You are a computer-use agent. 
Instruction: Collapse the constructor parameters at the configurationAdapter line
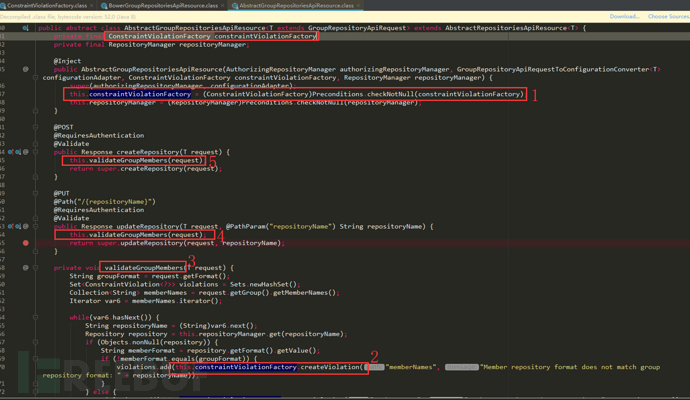coord(35,77)
